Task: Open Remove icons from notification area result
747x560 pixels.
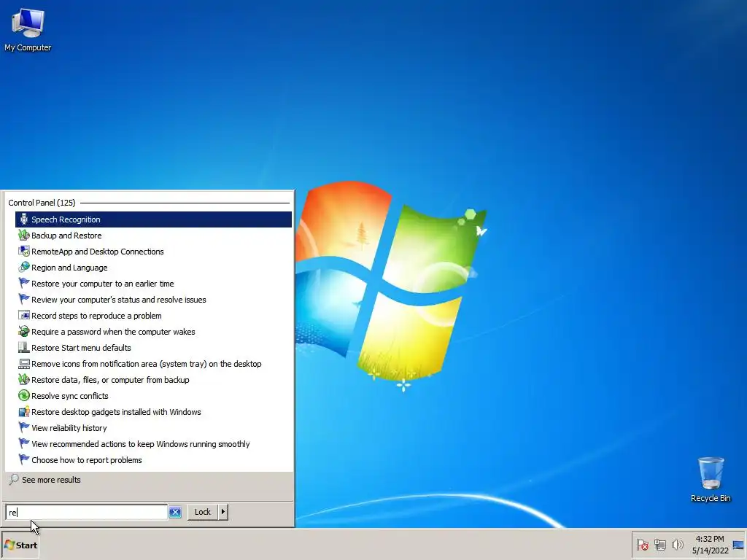Action: [153, 364]
